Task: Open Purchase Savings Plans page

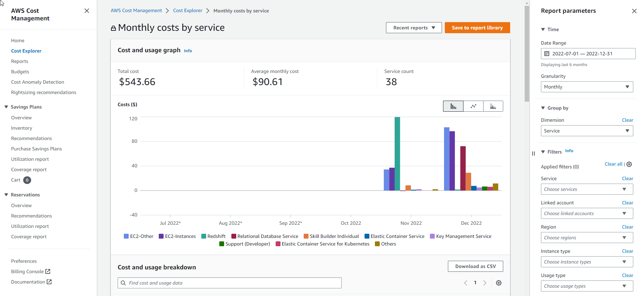Action: [36, 149]
